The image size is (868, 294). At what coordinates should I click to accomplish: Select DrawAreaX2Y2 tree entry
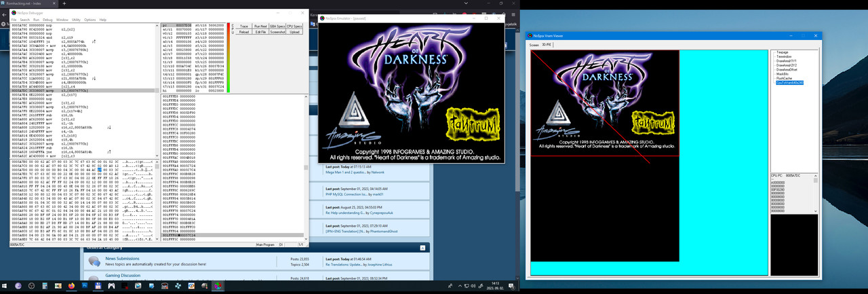coord(787,65)
